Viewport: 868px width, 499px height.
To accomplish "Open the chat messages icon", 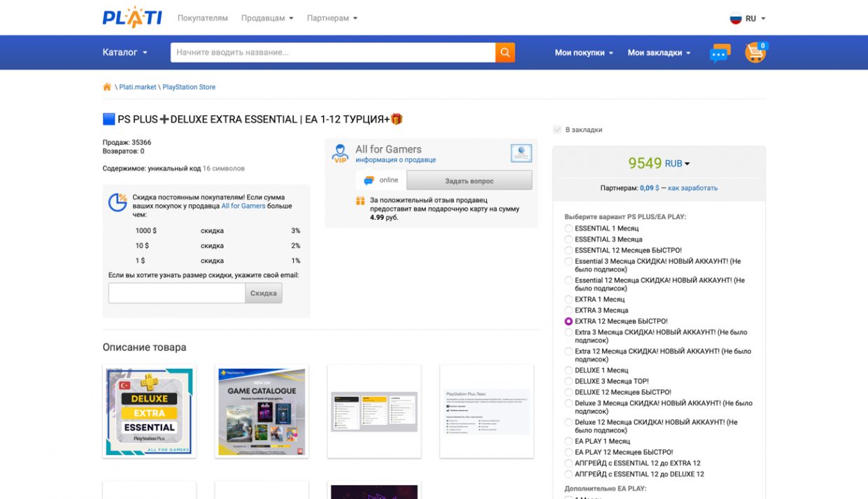I will pos(720,53).
